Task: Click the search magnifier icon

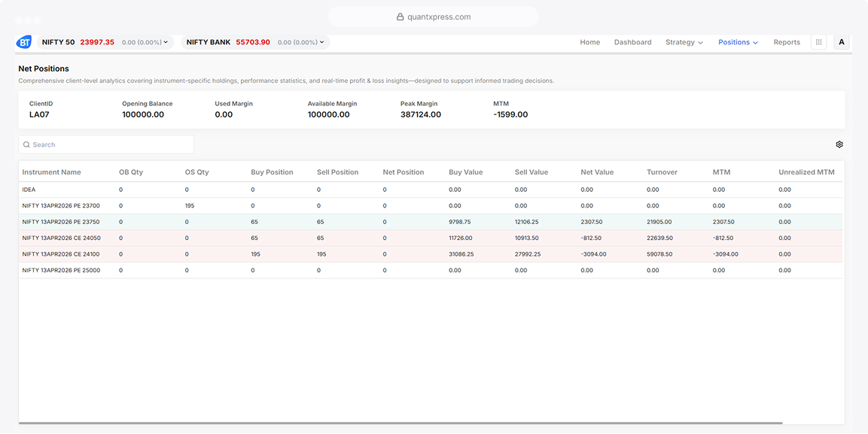Action: tap(26, 145)
